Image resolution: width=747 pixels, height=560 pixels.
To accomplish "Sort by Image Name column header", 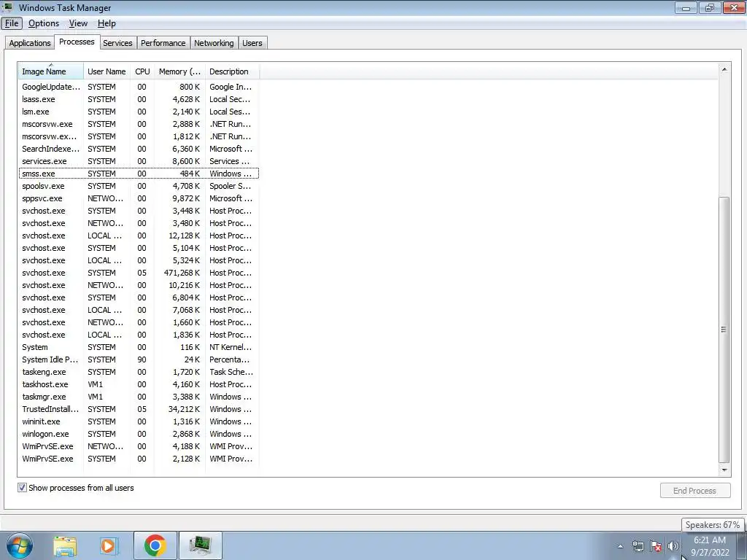I will (51, 71).
